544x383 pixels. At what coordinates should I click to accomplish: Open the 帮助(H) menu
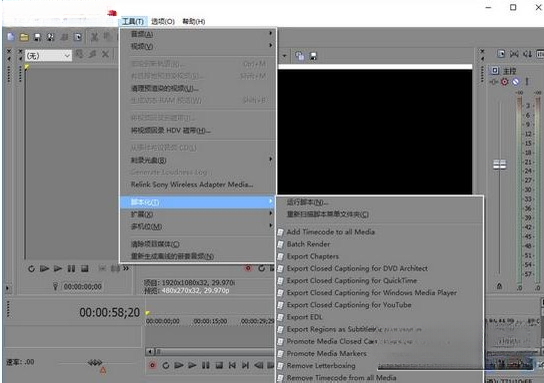point(194,22)
